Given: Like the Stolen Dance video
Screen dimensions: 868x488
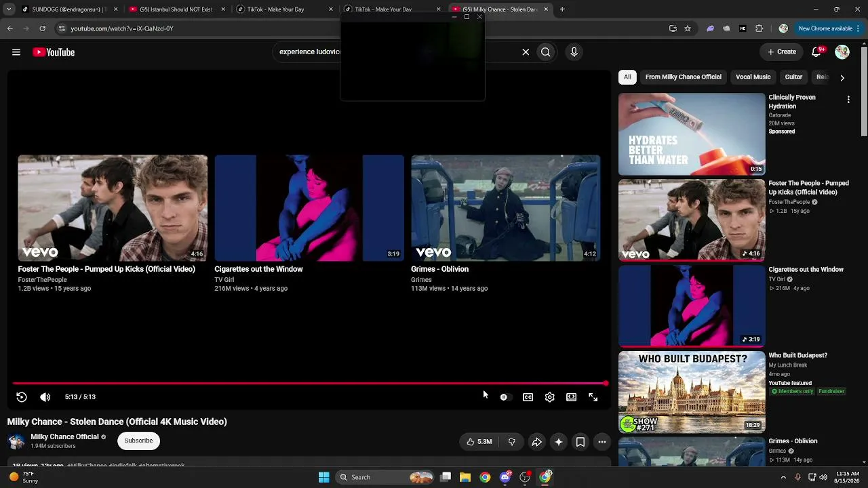Looking at the screenshot, I should tap(479, 442).
